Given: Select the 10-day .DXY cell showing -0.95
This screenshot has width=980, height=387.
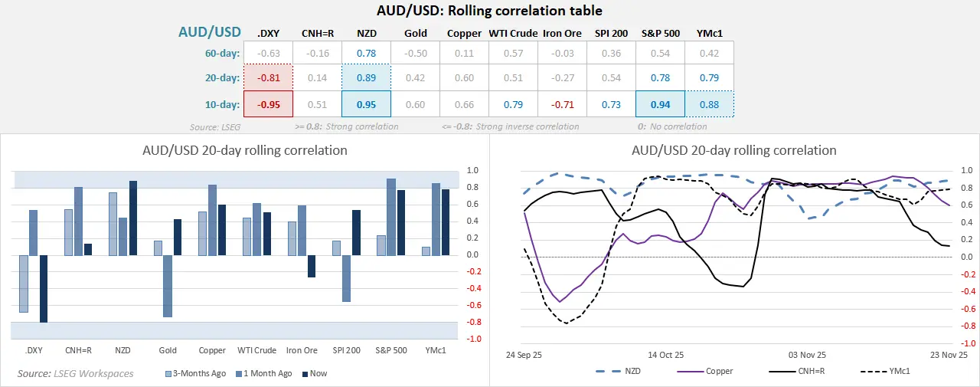Looking at the screenshot, I should [267, 104].
